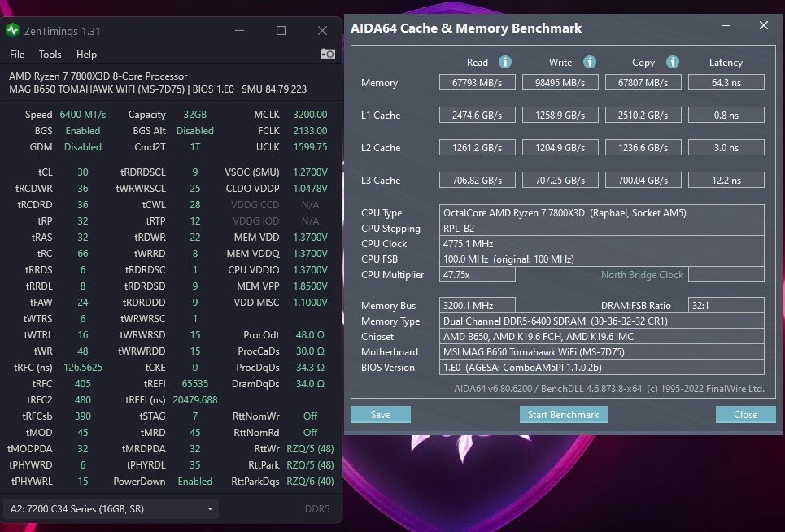Click the CPU Stepping RPL-B2 field
Image resolution: width=785 pixels, height=532 pixels.
602,229
